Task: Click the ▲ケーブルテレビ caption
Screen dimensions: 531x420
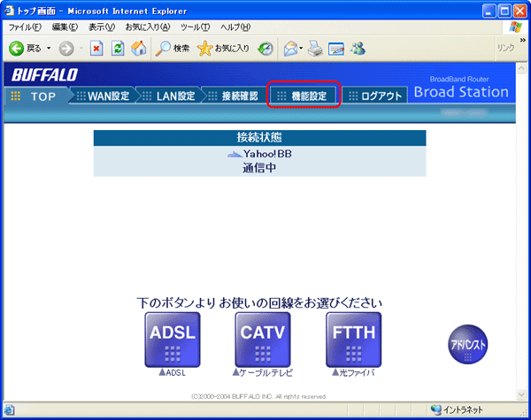Action: (263, 372)
